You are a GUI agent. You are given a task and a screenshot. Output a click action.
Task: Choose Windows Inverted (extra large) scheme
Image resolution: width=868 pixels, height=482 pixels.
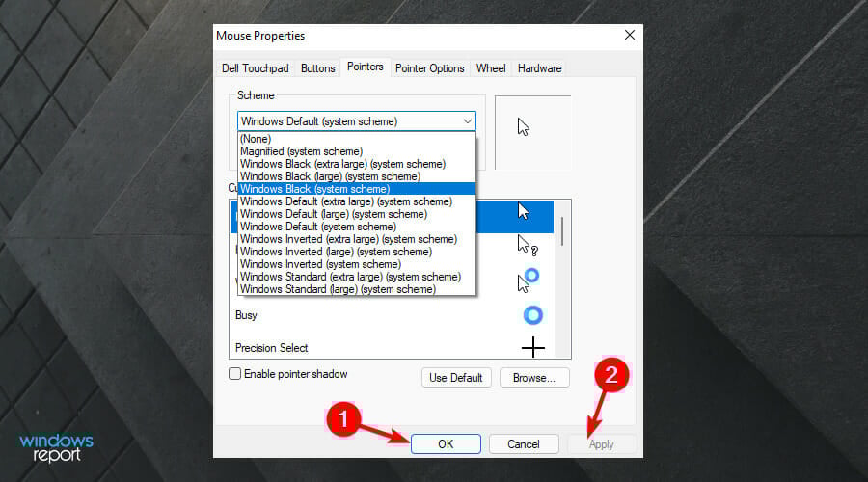[357, 239]
